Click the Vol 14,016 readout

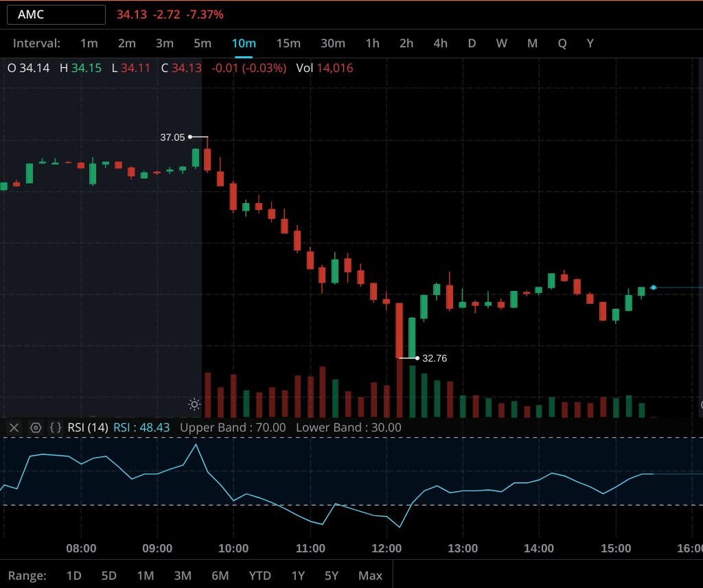pos(325,68)
